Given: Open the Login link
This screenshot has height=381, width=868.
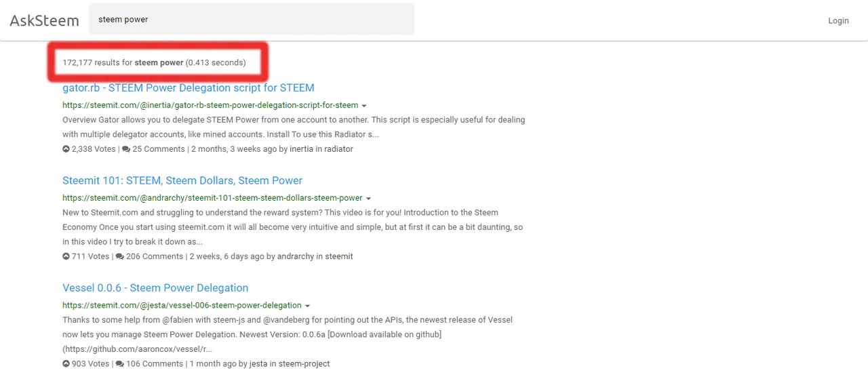Looking at the screenshot, I should pyautogui.click(x=838, y=20).
